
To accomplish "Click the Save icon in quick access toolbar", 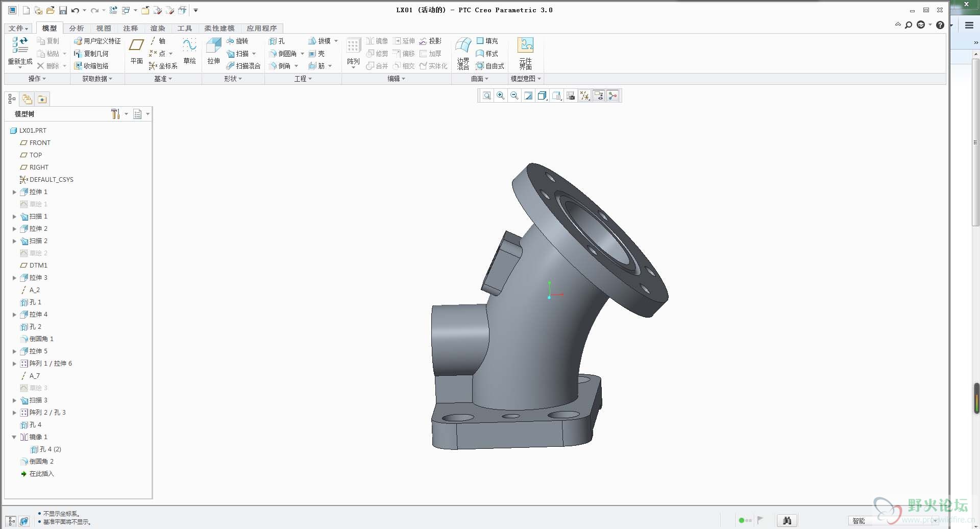I will (63, 10).
